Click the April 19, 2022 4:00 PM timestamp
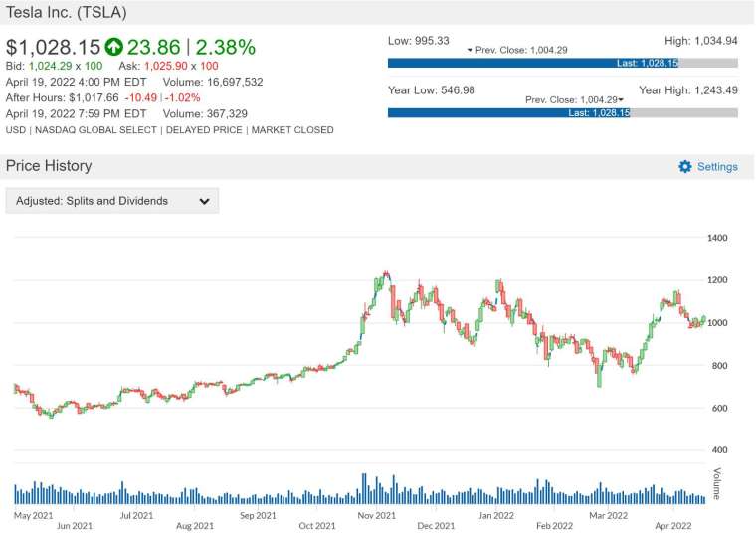This screenshot has height=534, width=756. (77, 82)
